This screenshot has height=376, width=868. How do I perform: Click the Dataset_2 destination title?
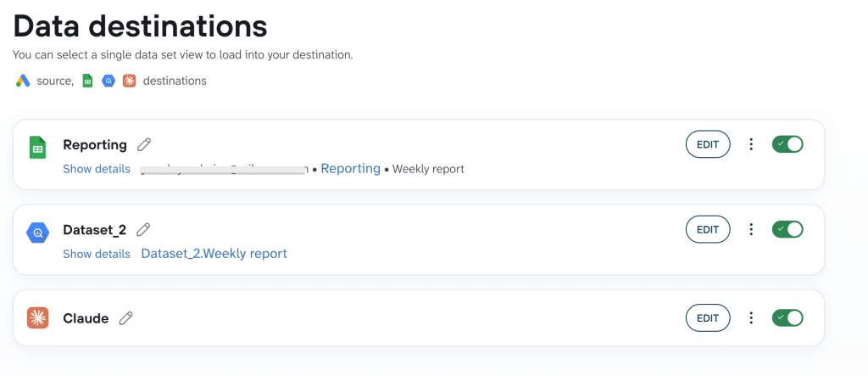coord(95,230)
